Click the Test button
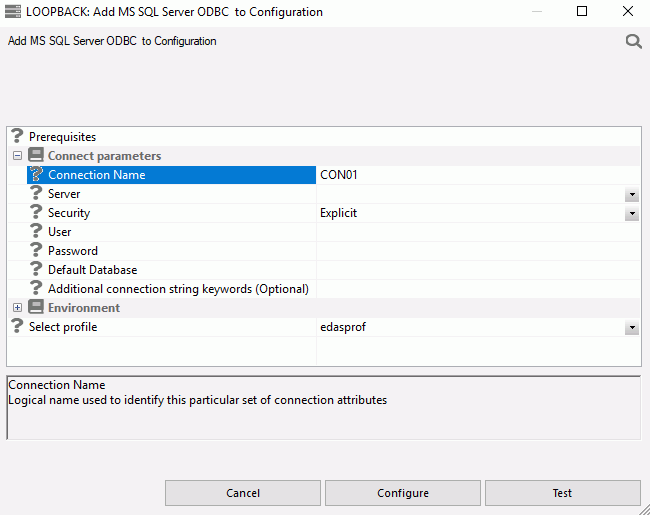This screenshot has height=515, width=650. click(x=563, y=493)
